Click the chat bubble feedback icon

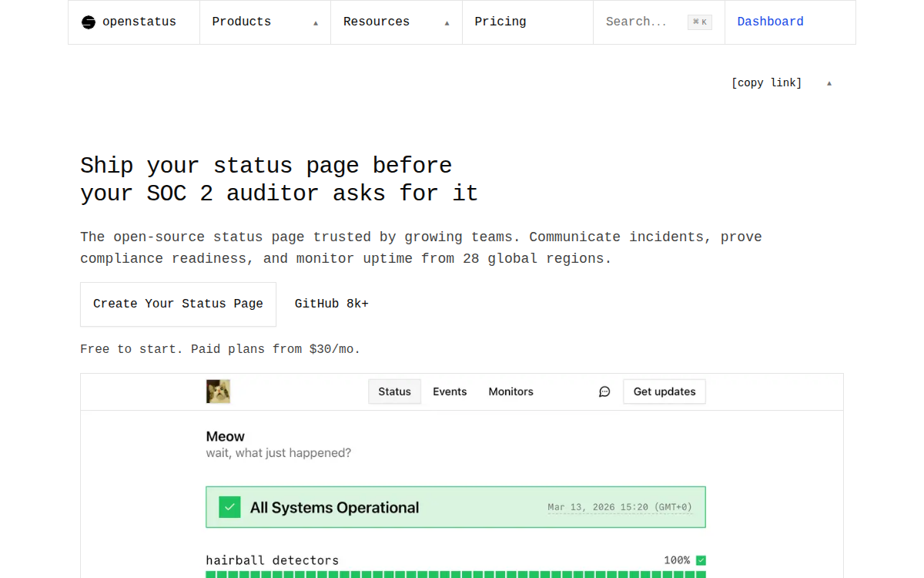coord(604,391)
